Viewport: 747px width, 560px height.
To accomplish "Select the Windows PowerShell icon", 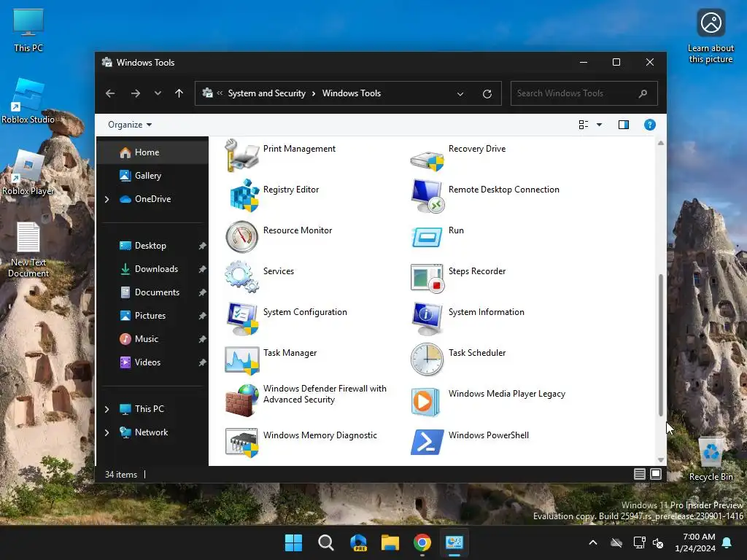I will click(x=427, y=441).
